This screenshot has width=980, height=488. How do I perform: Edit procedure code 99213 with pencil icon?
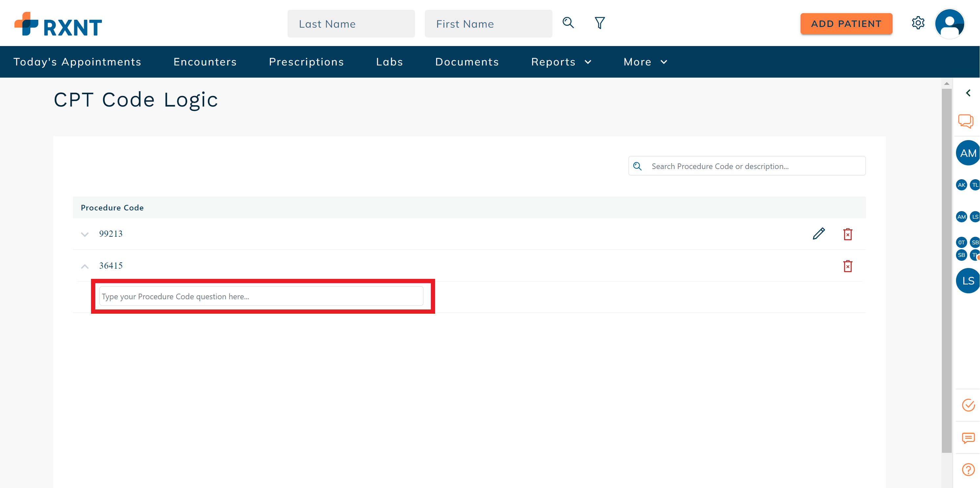[x=819, y=234]
